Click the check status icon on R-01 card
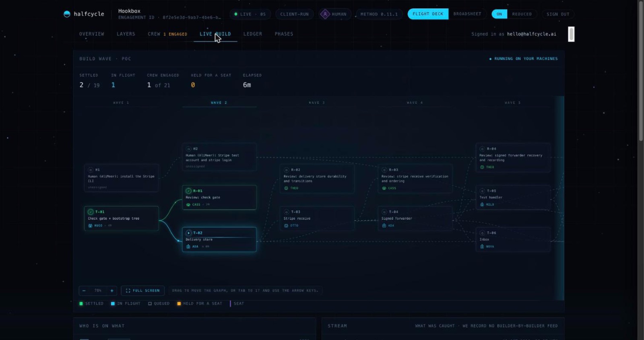The width and height of the screenshot is (644, 340). coord(188,191)
